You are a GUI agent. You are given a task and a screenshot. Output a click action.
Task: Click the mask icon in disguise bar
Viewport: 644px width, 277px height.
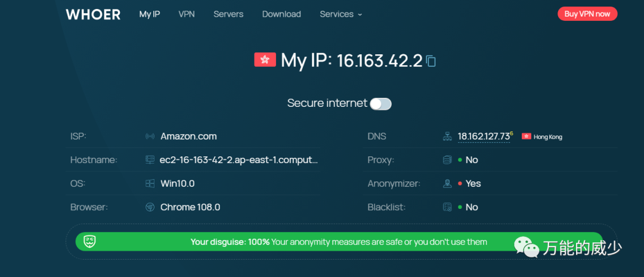pyautogui.click(x=89, y=242)
